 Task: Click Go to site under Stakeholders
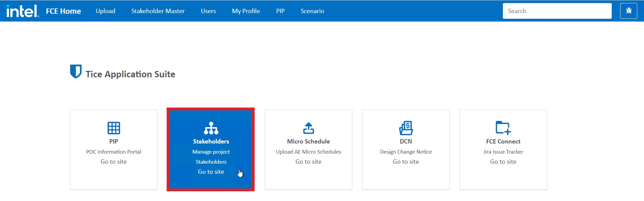[x=211, y=172]
